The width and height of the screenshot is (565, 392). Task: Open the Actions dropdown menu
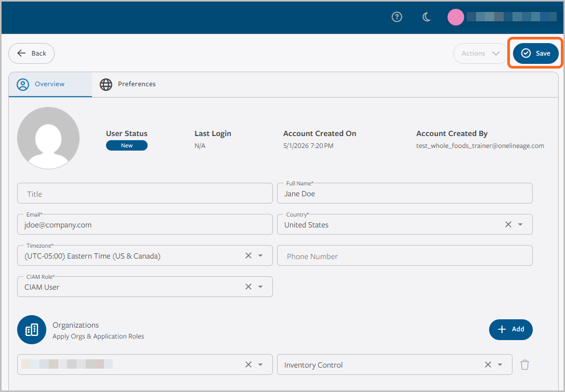[x=480, y=53]
